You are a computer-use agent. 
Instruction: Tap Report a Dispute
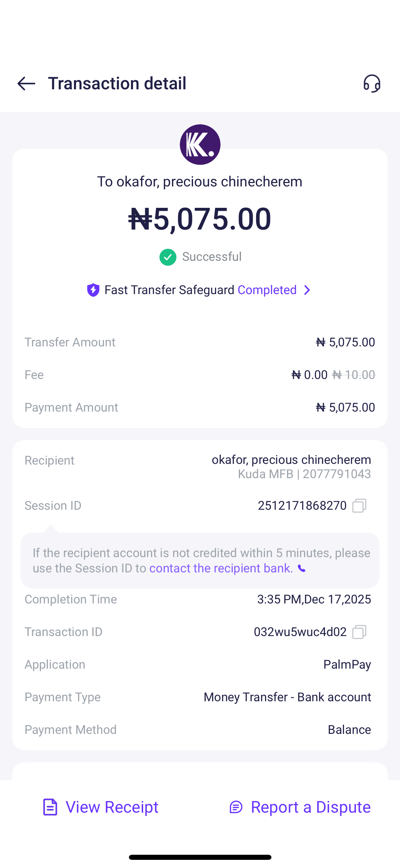point(300,807)
